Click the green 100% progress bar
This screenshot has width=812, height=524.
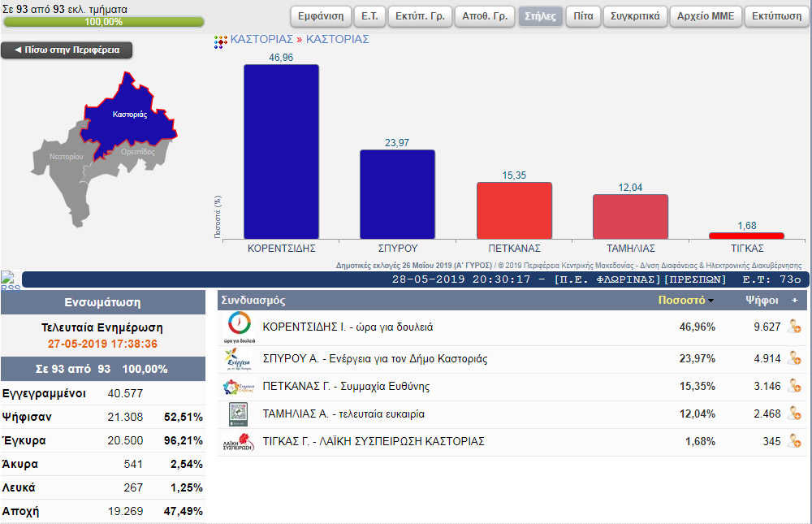pyautogui.click(x=103, y=22)
